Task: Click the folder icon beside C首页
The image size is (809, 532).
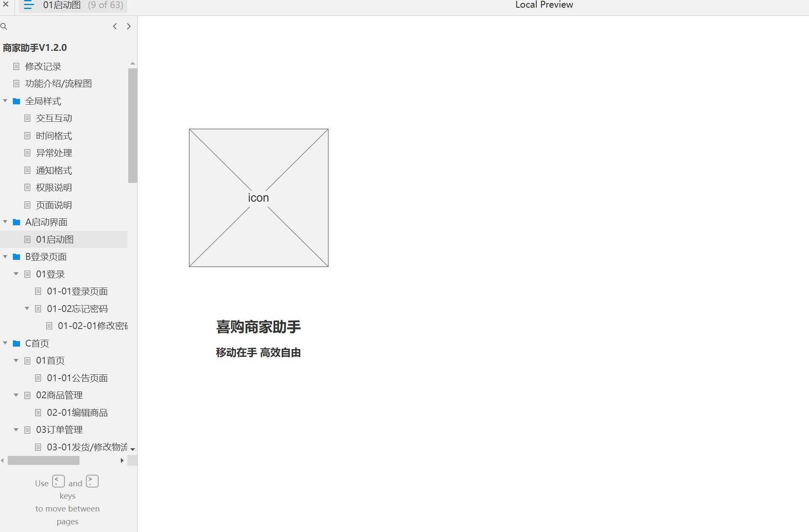Action: 16,343
